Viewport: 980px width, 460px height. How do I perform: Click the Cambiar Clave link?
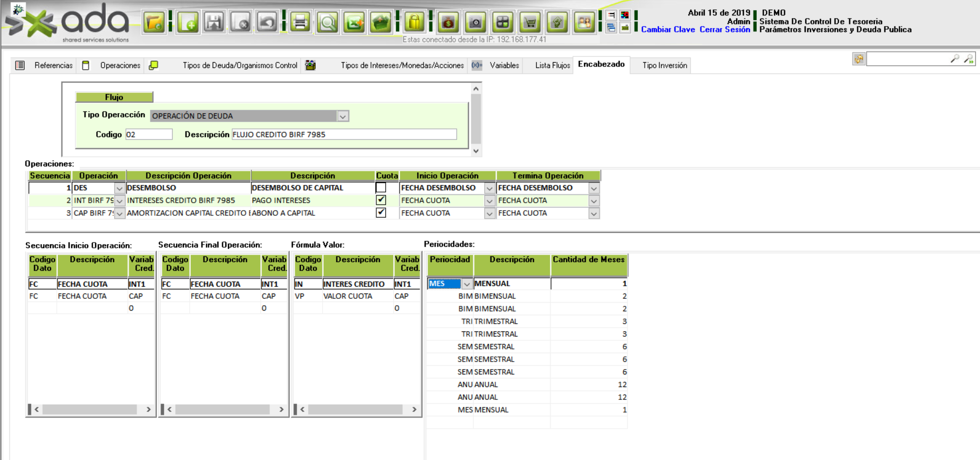(668, 30)
